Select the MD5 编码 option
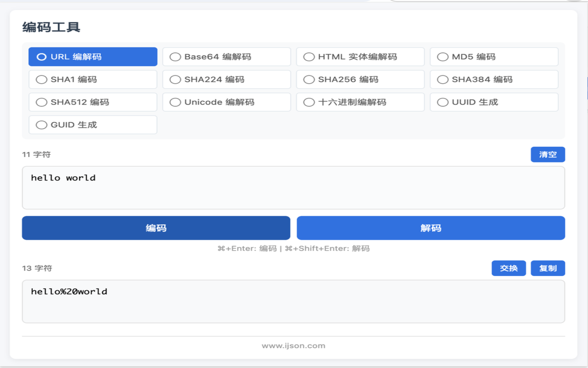588x368 pixels. click(494, 57)
